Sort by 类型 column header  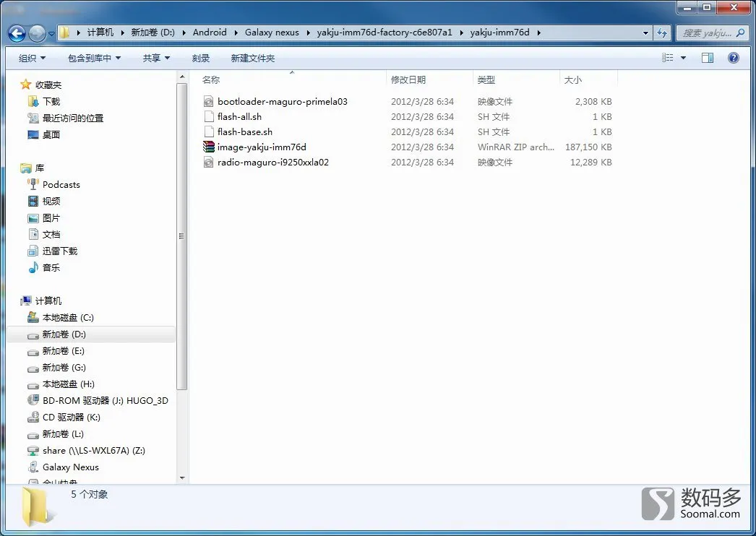pyautogui.click(x=516, y=79)
